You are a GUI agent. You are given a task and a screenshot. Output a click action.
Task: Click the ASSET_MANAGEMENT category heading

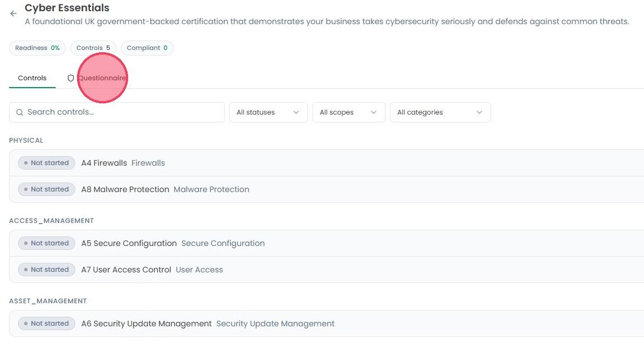(x=48, y=301)
